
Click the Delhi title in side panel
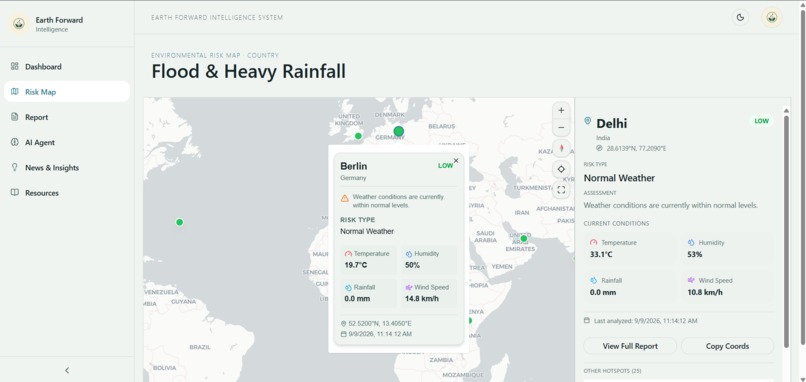(x=612, y=123)
